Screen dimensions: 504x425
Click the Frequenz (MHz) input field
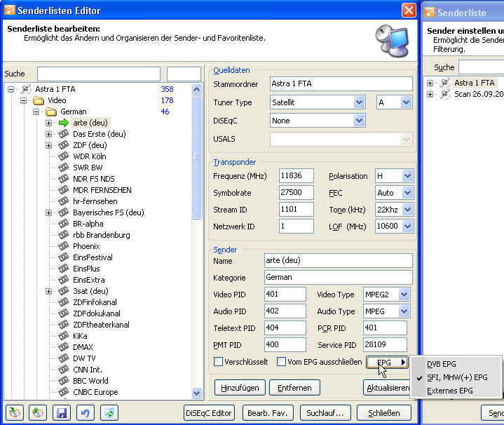(x=296, y=176)
